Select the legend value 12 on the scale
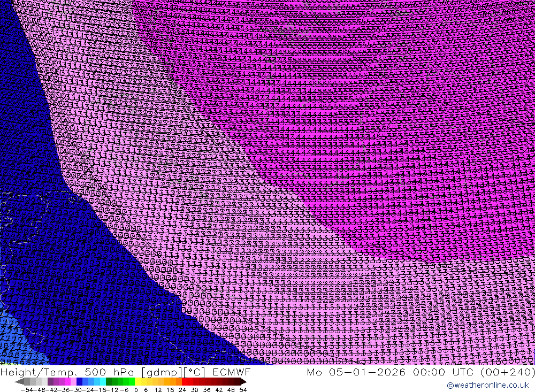535x392 pixels. [158, 390]
